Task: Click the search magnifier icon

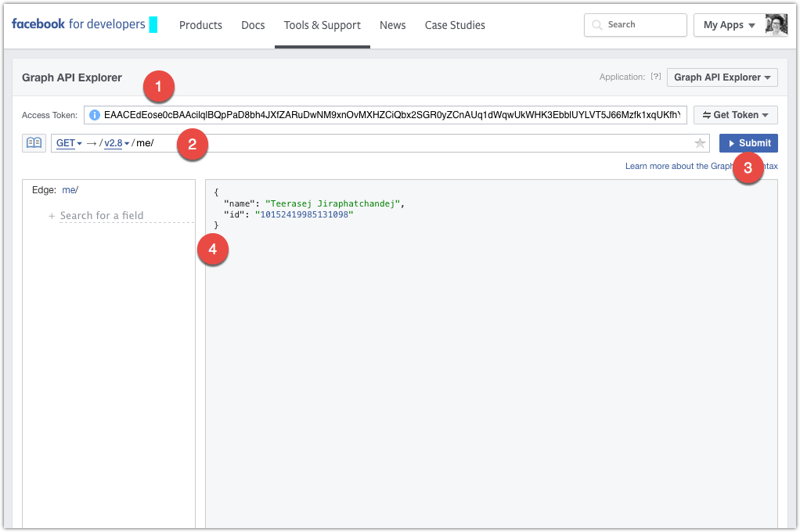Action: pos(596,24)
